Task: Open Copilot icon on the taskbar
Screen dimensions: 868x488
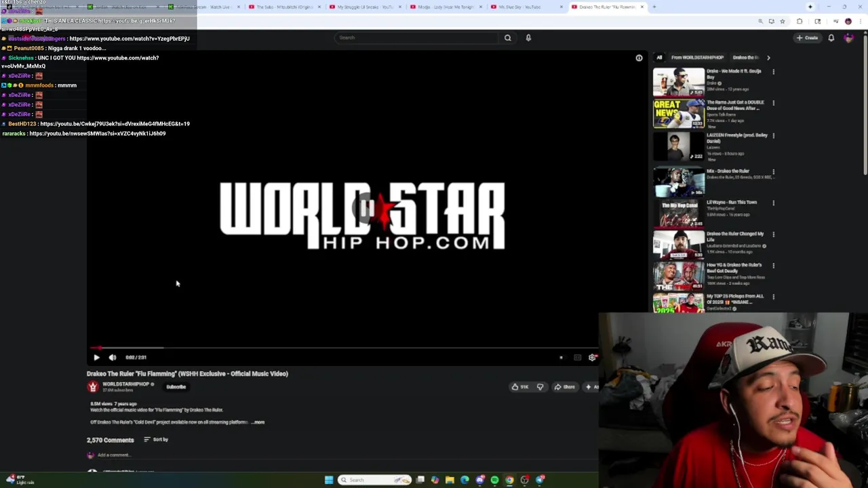Action: pyautogui.click(x=435, y=480)
